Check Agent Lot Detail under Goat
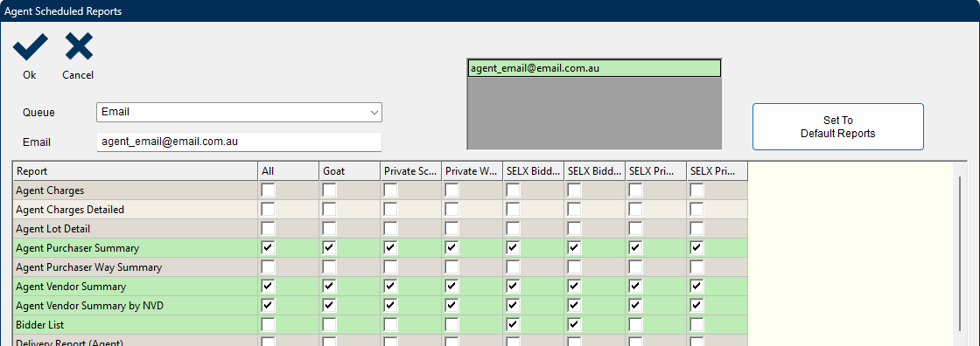This screenshot has height=346, width=980. pyautogui.click(x=329, y=229)
